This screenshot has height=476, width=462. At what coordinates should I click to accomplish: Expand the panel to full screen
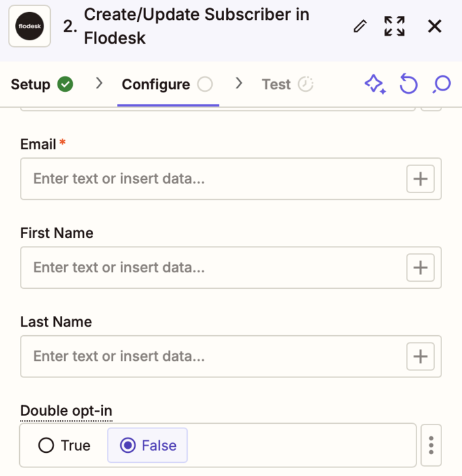click(x=395, y=26)
